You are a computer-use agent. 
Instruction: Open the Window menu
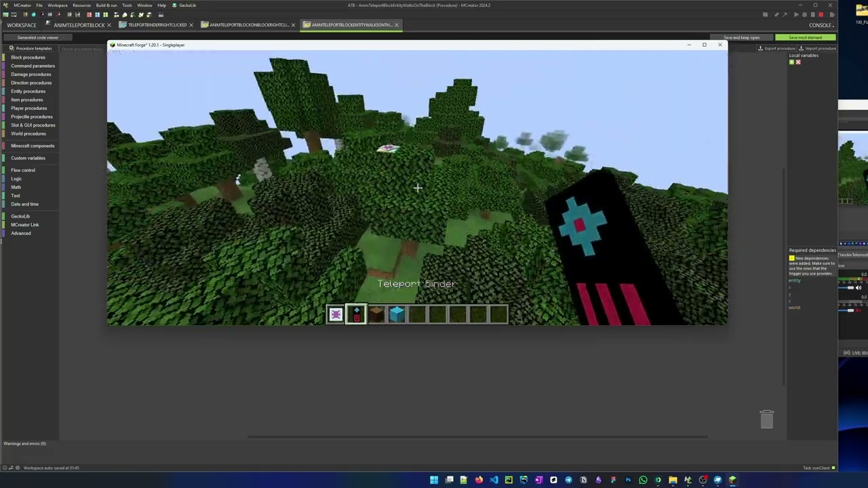pyautogui.click(x=144, y=5)
